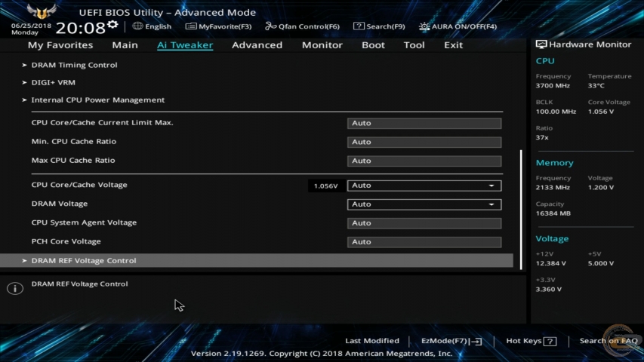
Task: Go to the Advanced tab
Action: pos(257,45)
